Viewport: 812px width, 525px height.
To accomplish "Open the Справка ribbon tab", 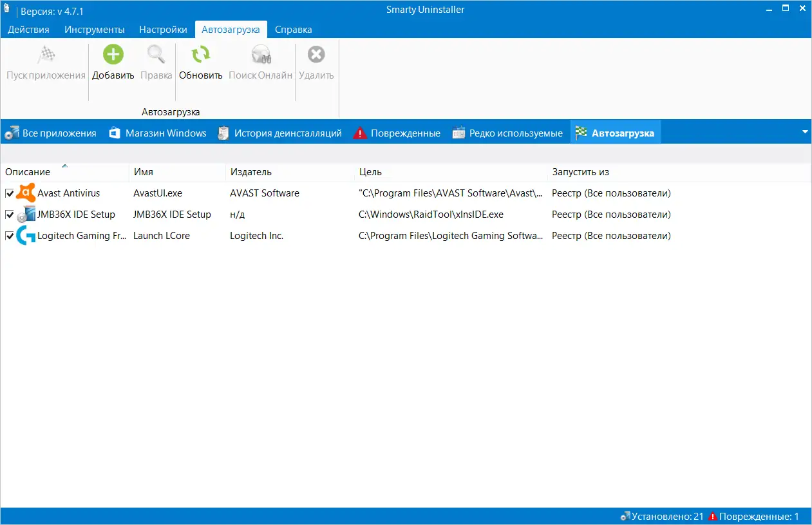I will tap(293, 30).
